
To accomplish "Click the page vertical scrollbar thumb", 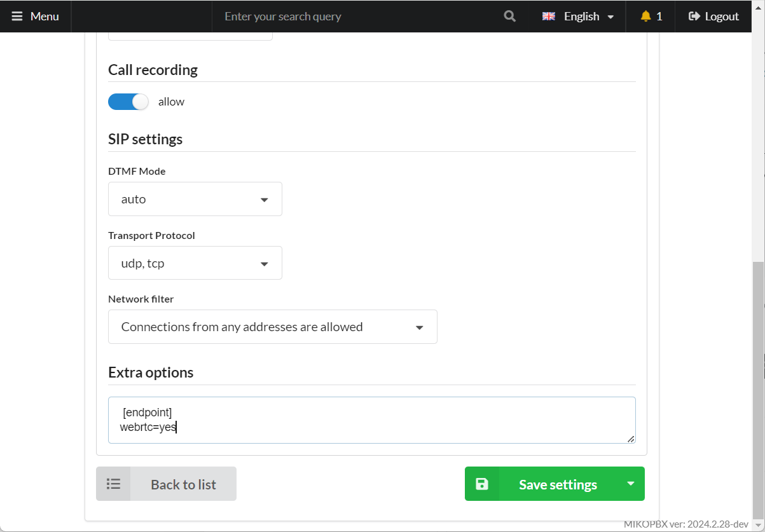I will (758, 388).
